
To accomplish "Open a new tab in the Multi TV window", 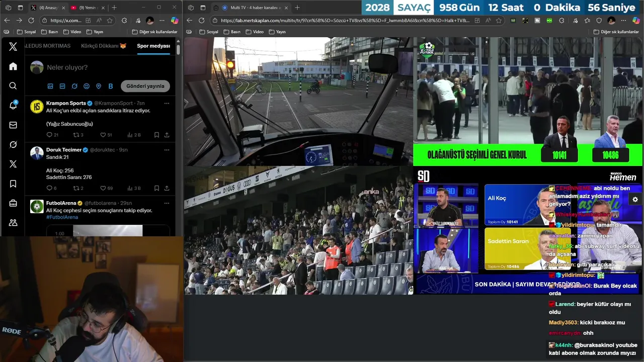I will pyautogui.click(x=297, y=8).
